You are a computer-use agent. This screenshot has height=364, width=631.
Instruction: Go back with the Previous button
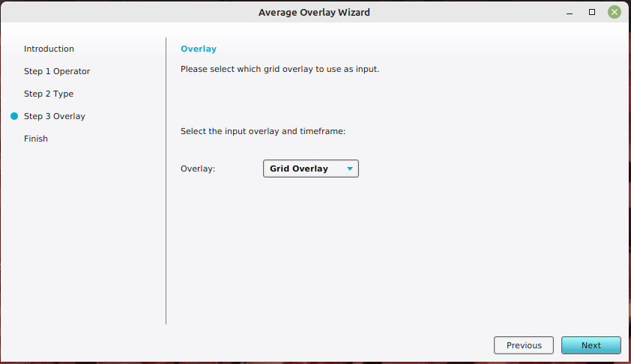click(x=523, y=345)
